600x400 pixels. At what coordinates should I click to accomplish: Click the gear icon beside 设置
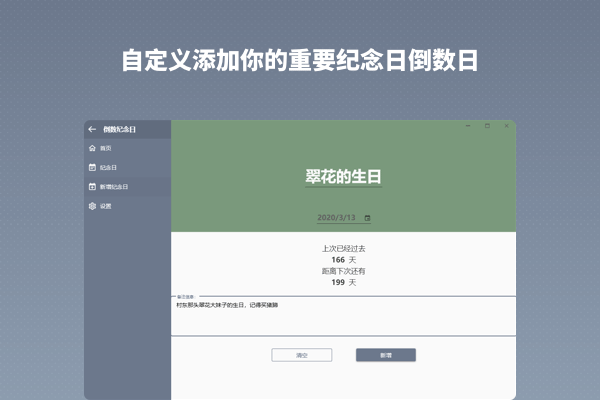(92, 206)
